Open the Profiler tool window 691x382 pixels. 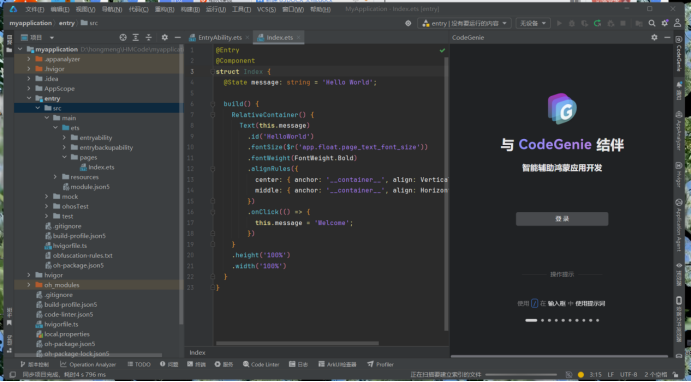380,364
